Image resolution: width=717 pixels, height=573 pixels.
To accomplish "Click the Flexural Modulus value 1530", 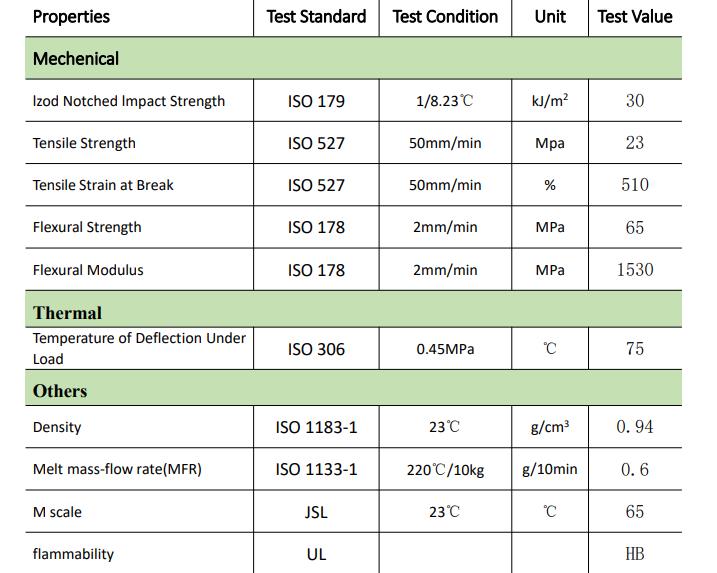I will pyautogui.click(x=635, y=269).
